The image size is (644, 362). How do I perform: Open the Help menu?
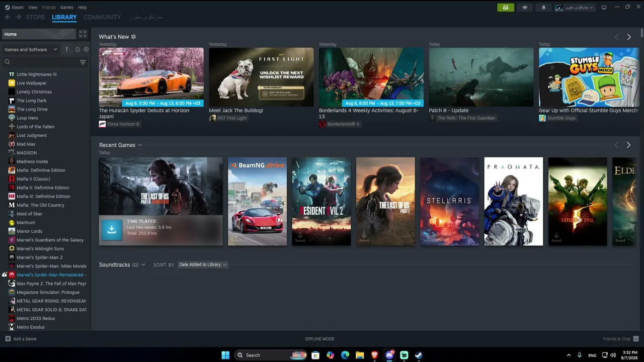(x=82, y=8)
